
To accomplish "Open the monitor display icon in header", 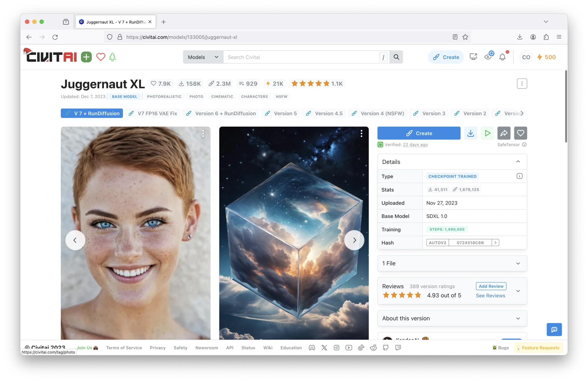I will (473, 57).
